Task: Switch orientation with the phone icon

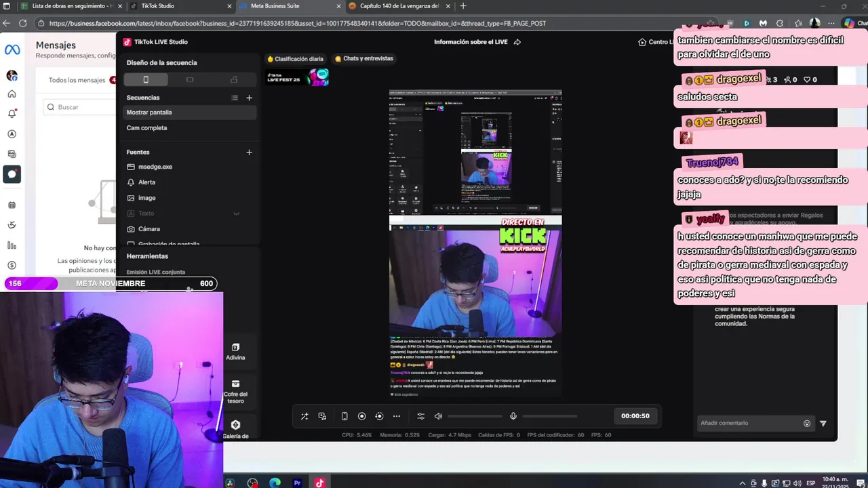Action: tap(344, 416)
